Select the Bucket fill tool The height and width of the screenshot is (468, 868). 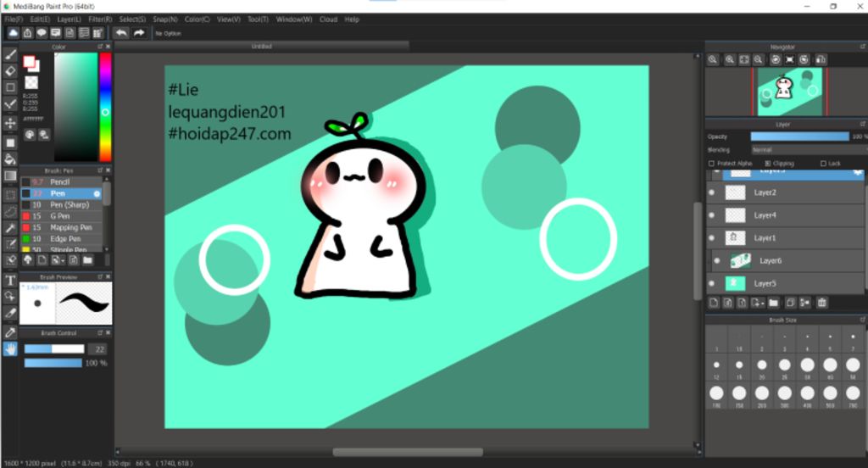pyautogui.click(x=10, y=159)
